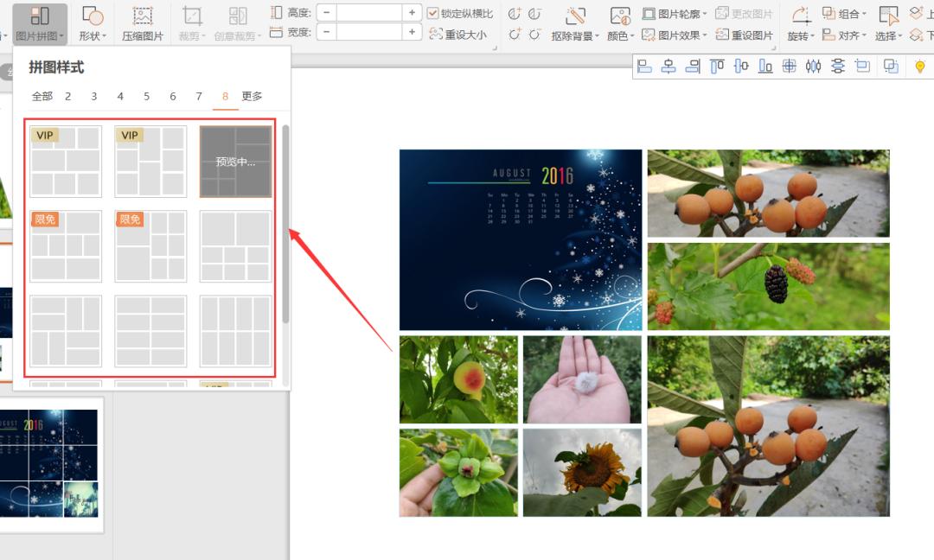Click the yellow lightbulb icon
Screen dimensions: 934x560
(x=919, y=67)
